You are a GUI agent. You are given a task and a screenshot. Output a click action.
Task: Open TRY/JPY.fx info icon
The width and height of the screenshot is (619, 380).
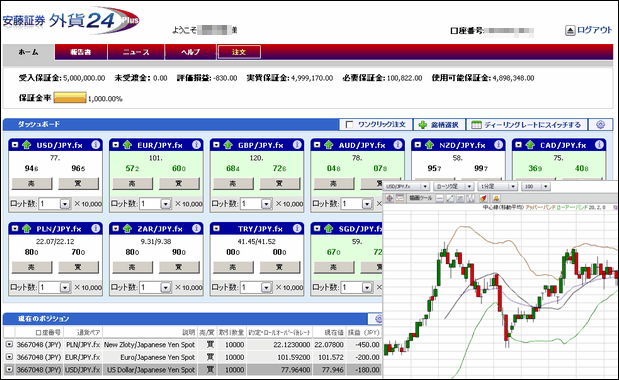point(297,228)
